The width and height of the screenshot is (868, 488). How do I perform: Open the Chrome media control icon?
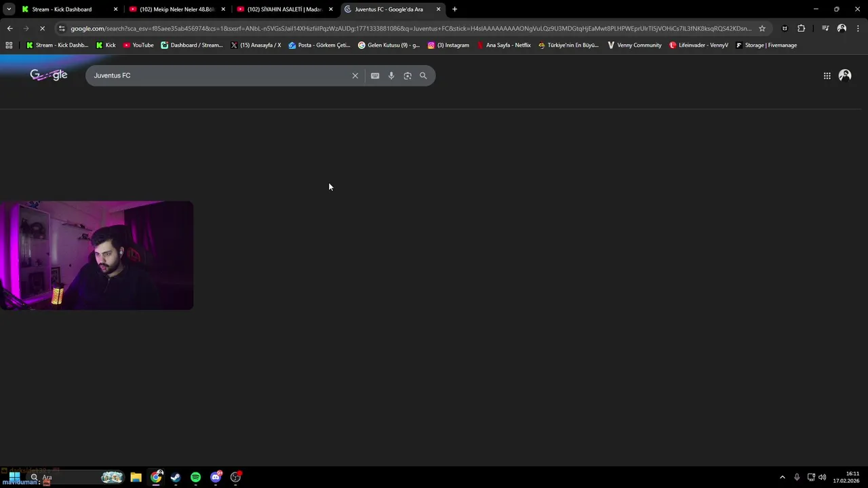825,28
